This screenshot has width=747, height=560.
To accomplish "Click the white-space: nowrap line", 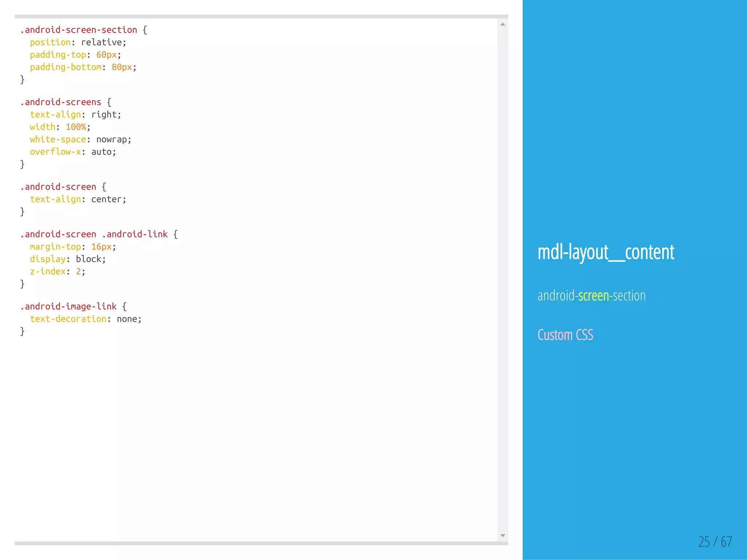I will click(80, 140).
